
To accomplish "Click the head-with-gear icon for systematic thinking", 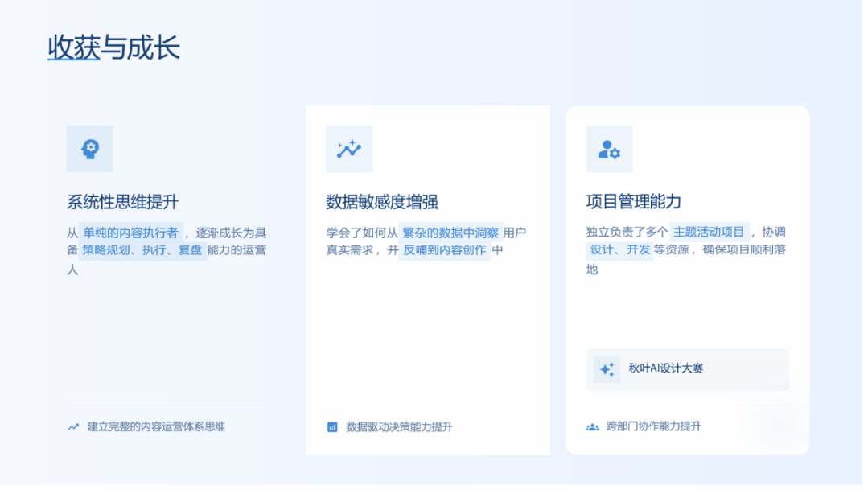I will click(90, 149).
